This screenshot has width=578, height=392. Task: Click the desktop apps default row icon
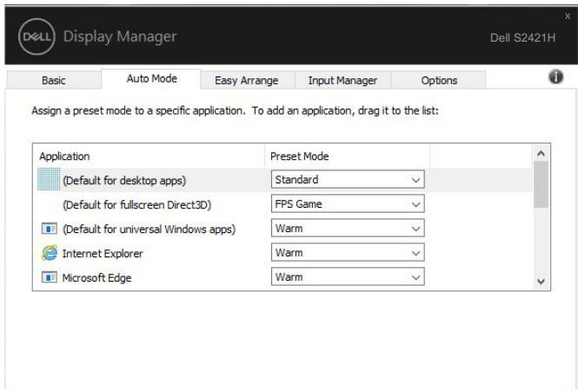tap(49, 179)
